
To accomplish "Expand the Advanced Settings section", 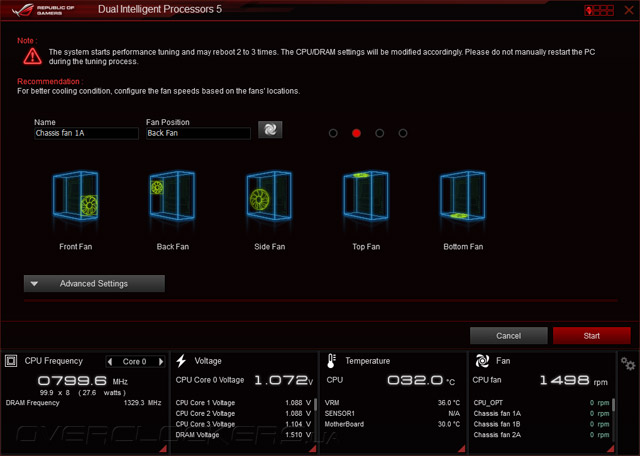I will pos(94,283).
